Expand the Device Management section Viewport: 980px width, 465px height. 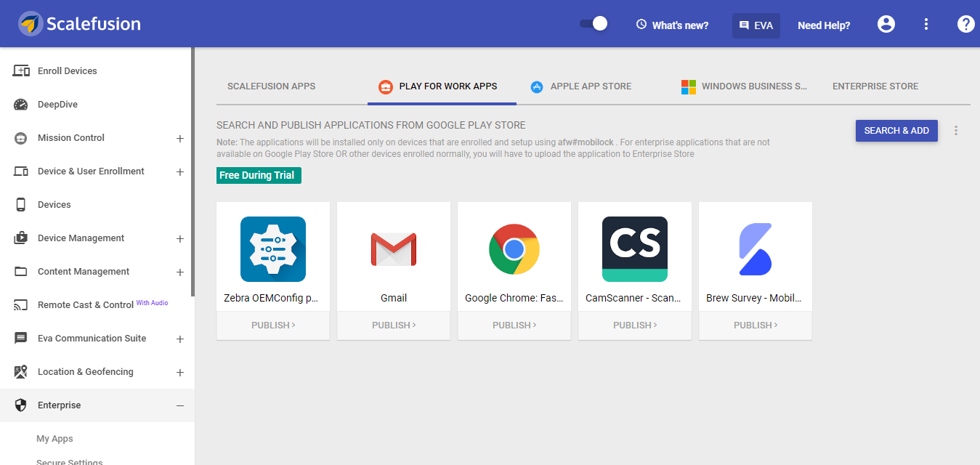click(180, 238)
